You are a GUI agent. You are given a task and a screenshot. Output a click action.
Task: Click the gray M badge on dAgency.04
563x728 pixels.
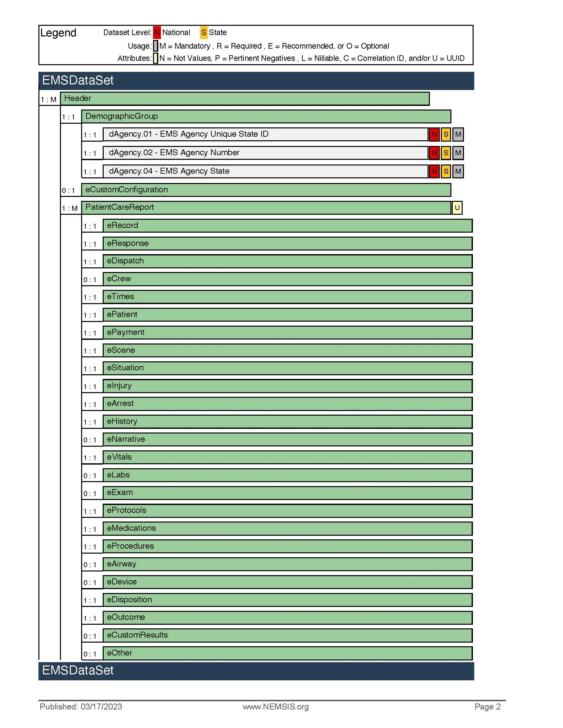click(458, 171)
